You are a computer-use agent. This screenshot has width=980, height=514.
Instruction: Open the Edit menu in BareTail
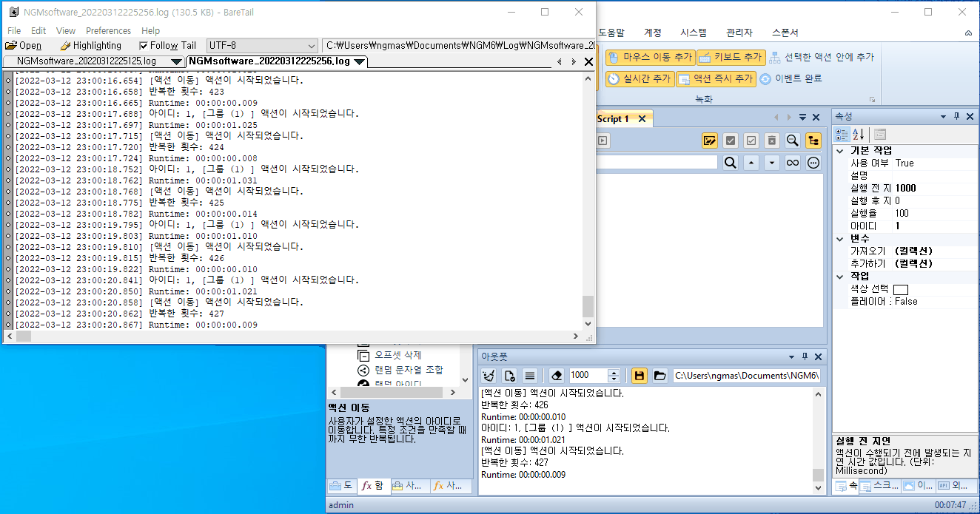pyautogui.click(x=38, y=31)
